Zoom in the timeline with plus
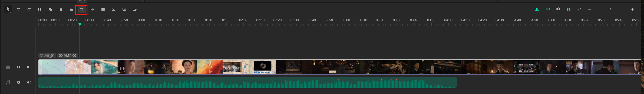This screenshot has width=644, height=94. point(633,9)
